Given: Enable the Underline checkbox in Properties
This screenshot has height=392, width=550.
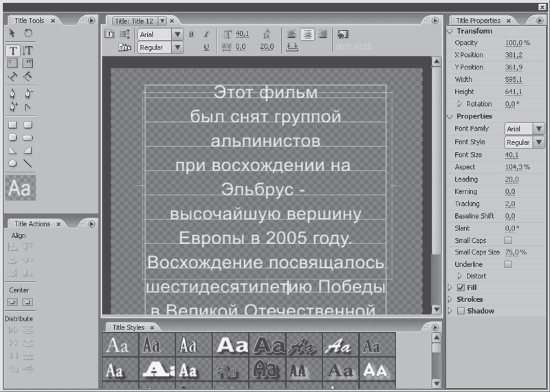Looking at the screenshot, I should click(508, 264).
